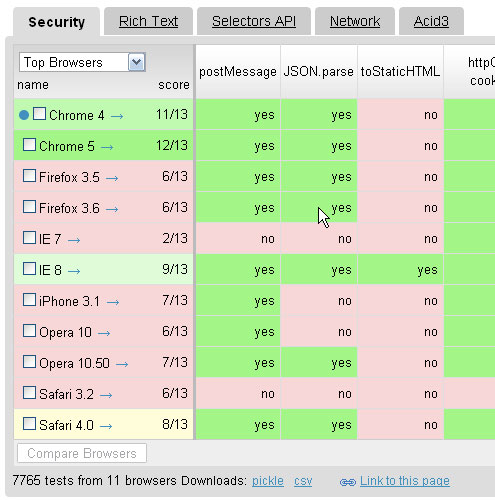Click iPhone 3.1 JSON.parse no cell
Screen dimensions: 495x500
[319, 300]
